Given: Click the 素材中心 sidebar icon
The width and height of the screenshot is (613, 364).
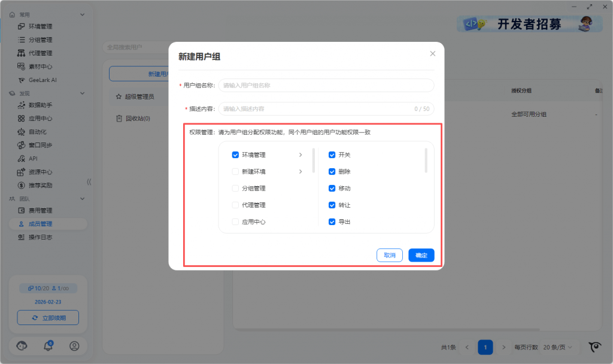Looking at the screenshot, I should coord(21,66).
